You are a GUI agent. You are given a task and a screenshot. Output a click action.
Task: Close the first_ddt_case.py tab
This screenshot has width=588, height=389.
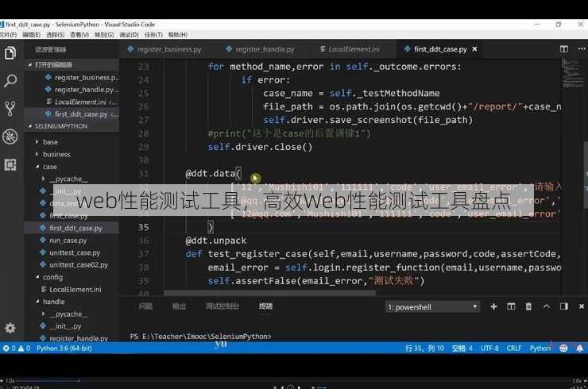(474, 49)
